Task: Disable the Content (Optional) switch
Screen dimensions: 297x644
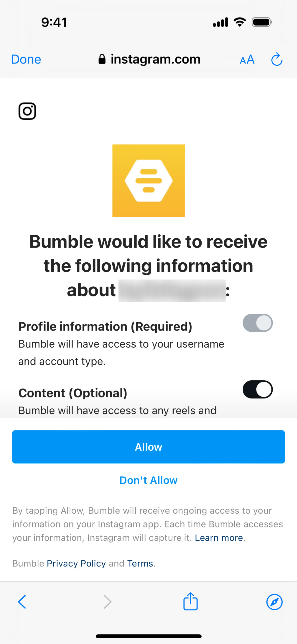Action: (x=258, y=389)
